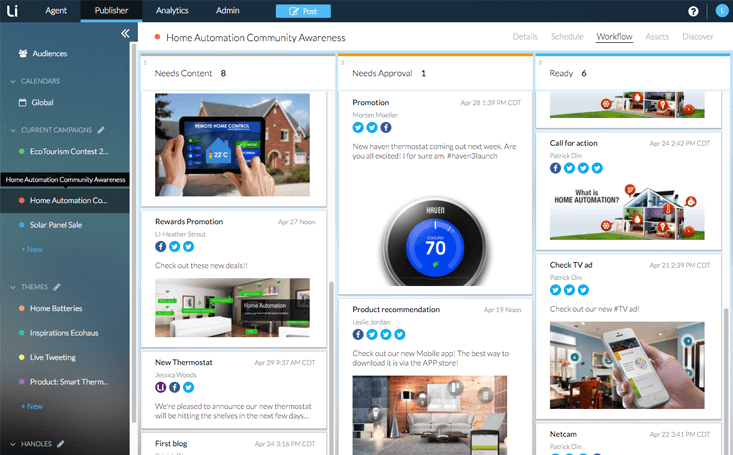Click last Twitter icon on Product recommendation card
733x455 pixels.
(400, 334)
